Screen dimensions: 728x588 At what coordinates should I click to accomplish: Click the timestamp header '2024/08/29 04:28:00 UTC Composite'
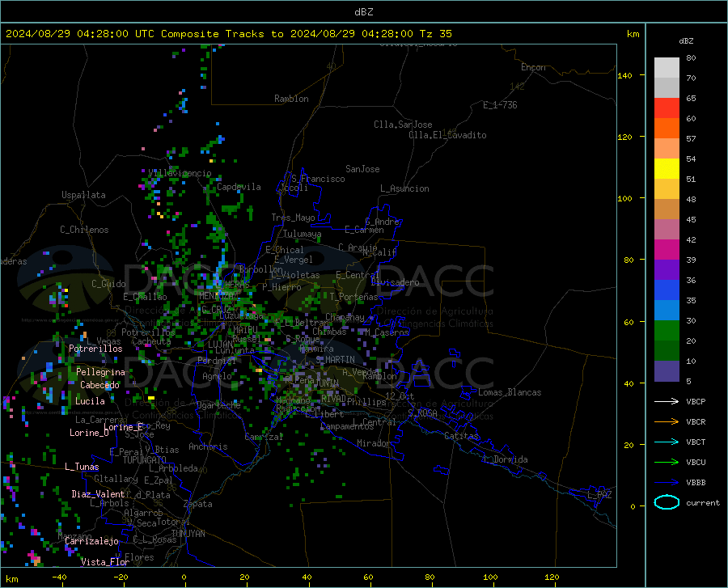112,34
